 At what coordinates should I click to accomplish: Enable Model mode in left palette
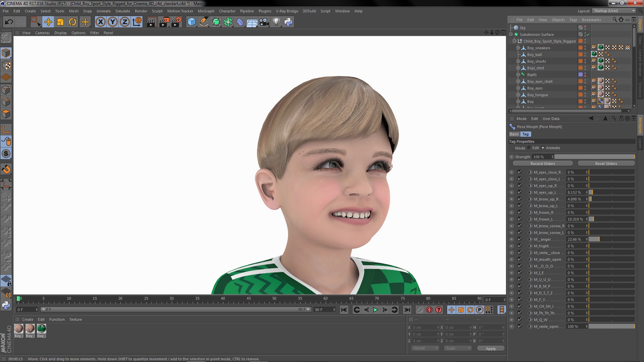(6, 53)
